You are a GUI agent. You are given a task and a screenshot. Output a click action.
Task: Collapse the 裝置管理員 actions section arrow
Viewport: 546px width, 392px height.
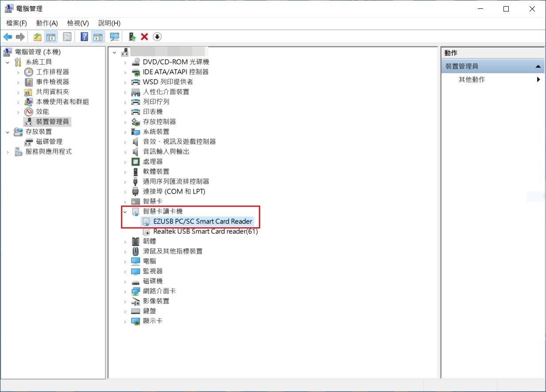tap(538, 66)
